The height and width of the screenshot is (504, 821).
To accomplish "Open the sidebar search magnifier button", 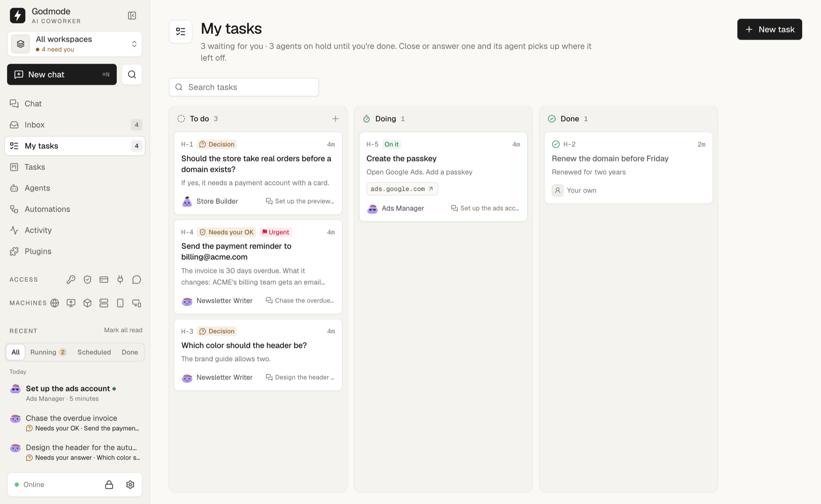I will click(132, 74).
